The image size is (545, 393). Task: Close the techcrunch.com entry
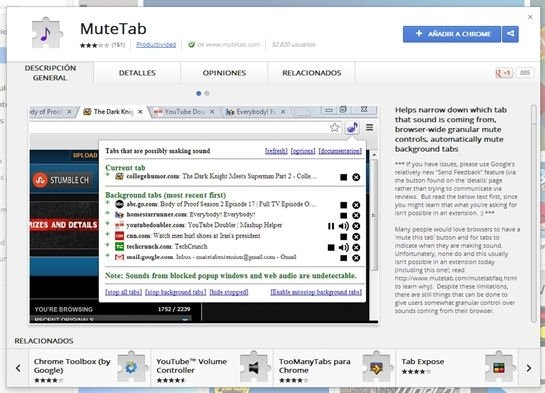356,247
